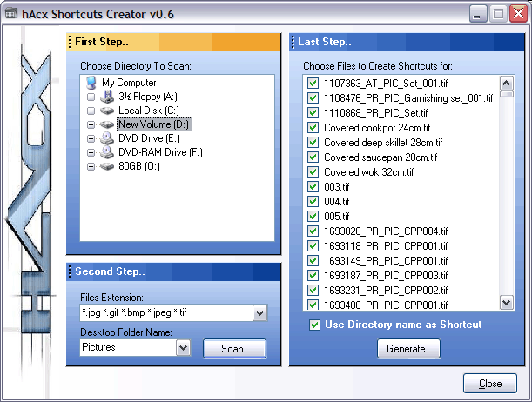Click the hAcx app icon in title bar
This screenshot has height=402, width=532.
tap(10, 14)
